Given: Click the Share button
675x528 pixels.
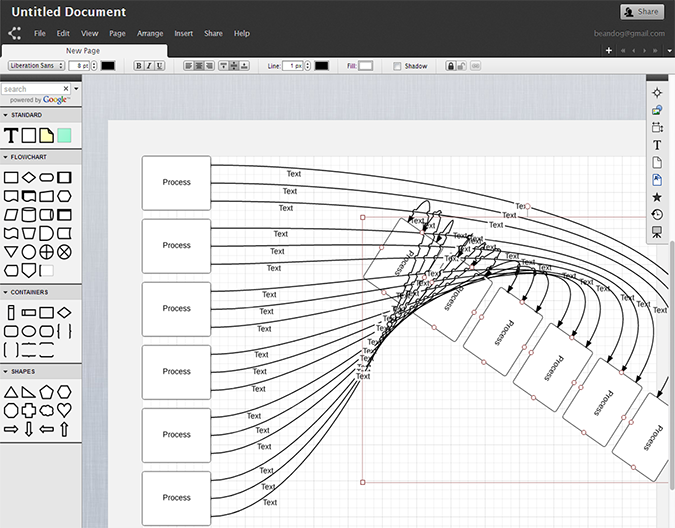Looking at the screenshot, I should coord(641,12).
